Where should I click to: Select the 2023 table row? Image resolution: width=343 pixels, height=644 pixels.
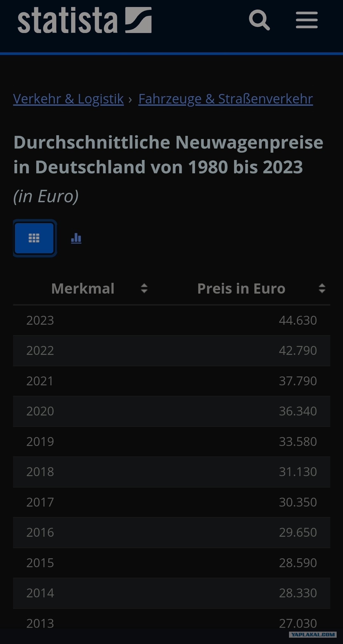[171, 320]
